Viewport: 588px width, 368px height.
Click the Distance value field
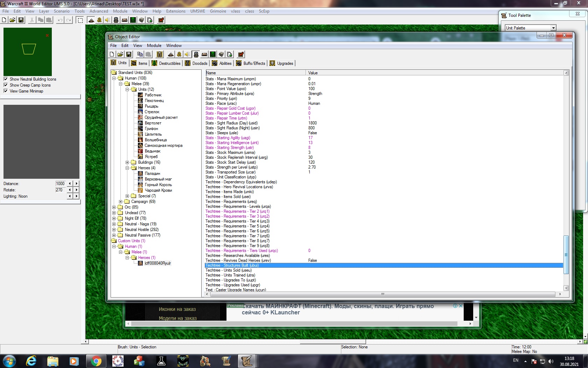pyautogui.click(x=60, y=184)
